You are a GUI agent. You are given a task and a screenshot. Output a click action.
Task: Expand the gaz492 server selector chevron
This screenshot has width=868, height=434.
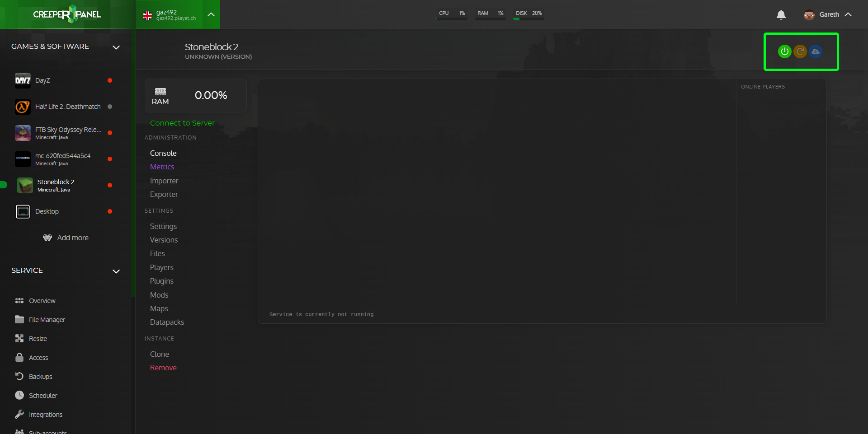click(211, 14)
